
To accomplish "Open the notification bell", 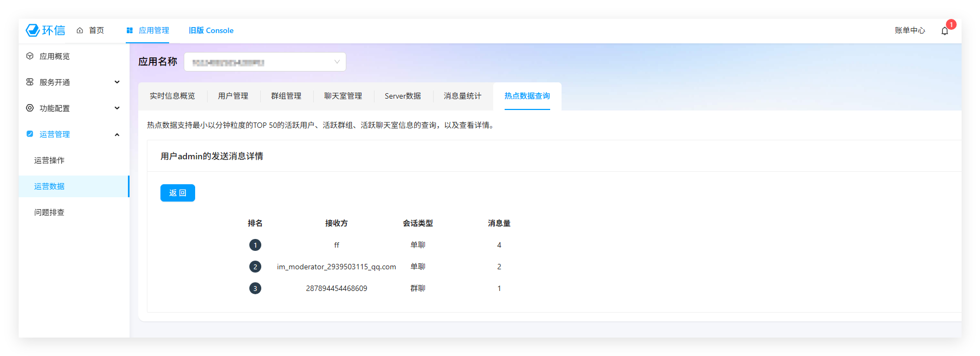I will click(944, 31).
